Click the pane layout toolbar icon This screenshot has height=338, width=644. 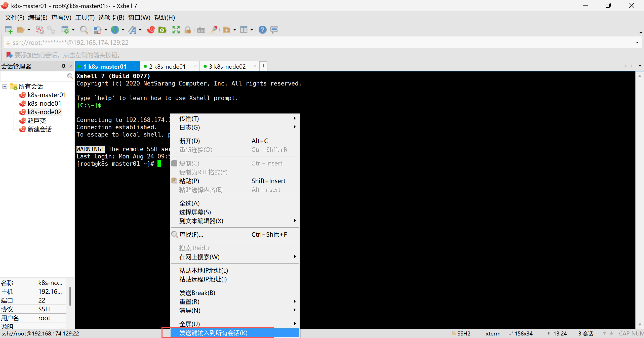point(244,30)
